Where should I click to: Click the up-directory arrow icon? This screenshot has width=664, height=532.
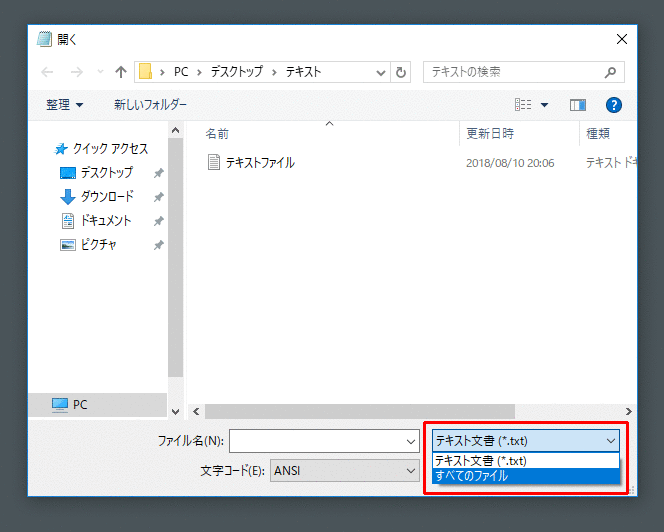[121, 72]
